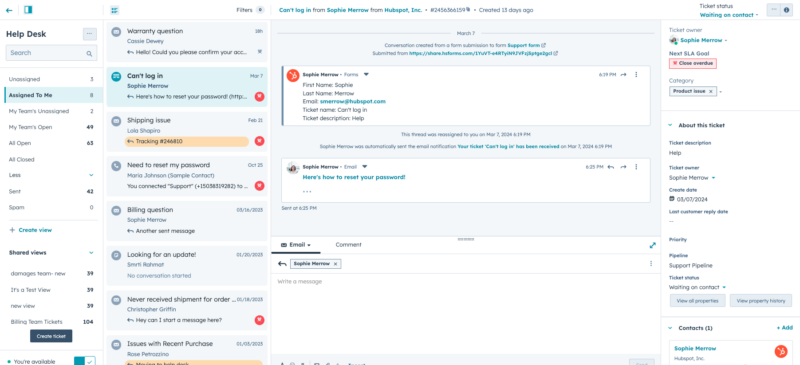Forward the 6:25 PM email message
The width and height of the screenshot is (800, 365).
coord(623,167)
